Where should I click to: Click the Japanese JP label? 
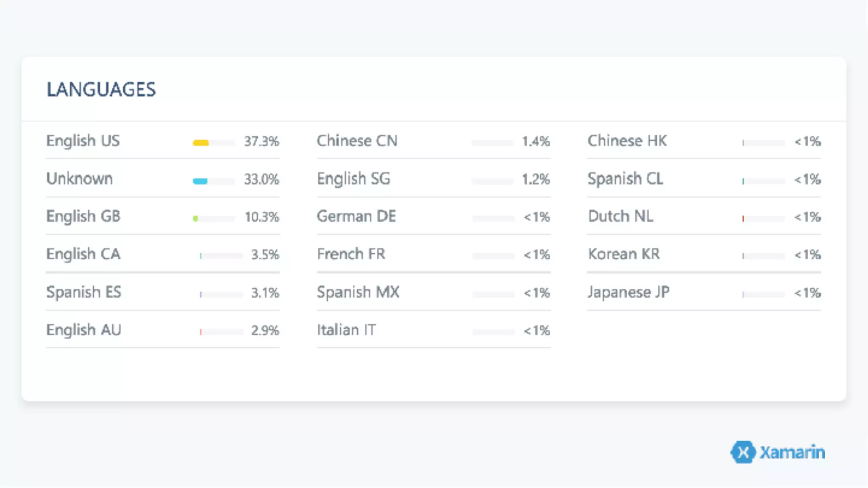click(x=628, y=292)
